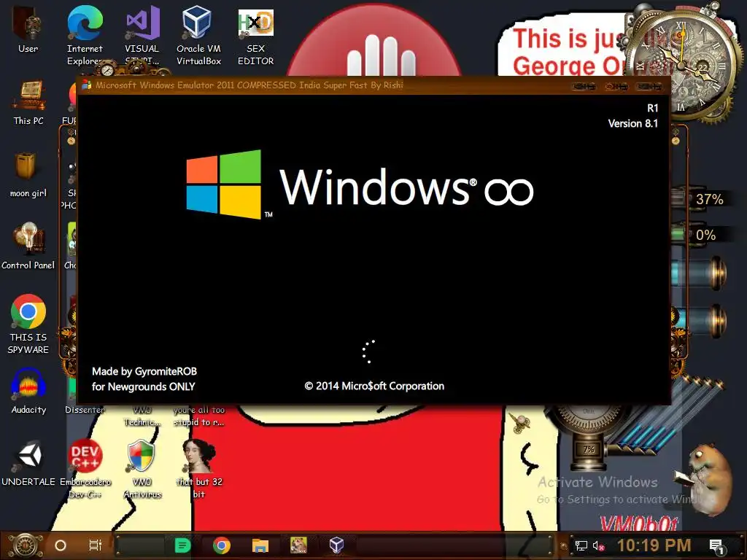Unmute via the muted speaker tray icon
This screenshot has width=747, height=560.
598,546
